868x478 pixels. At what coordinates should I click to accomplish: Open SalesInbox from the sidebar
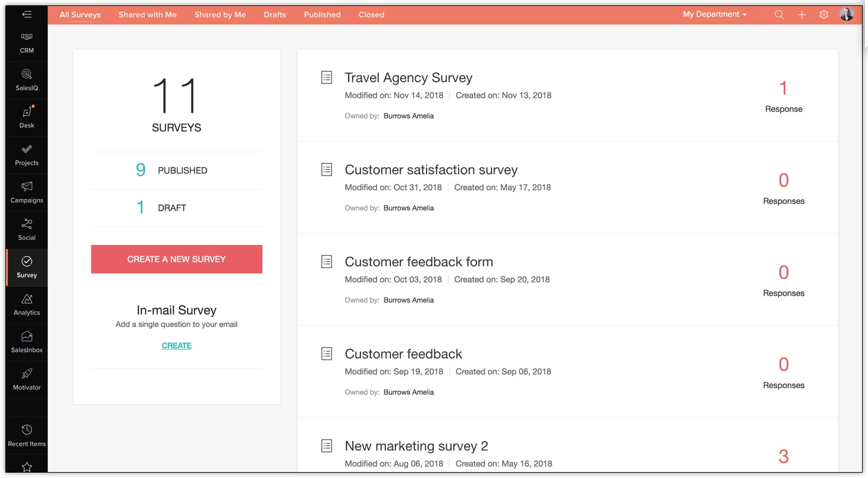(x=27, y=342)
